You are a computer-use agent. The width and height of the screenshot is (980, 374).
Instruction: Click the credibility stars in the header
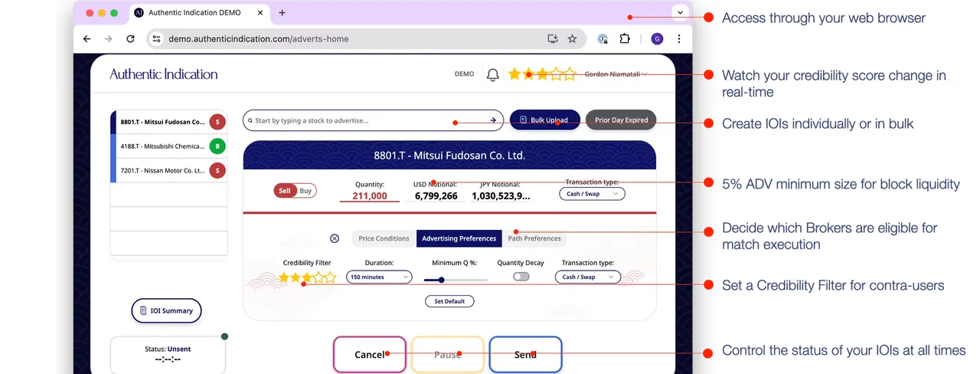click(x=541, y=74)
